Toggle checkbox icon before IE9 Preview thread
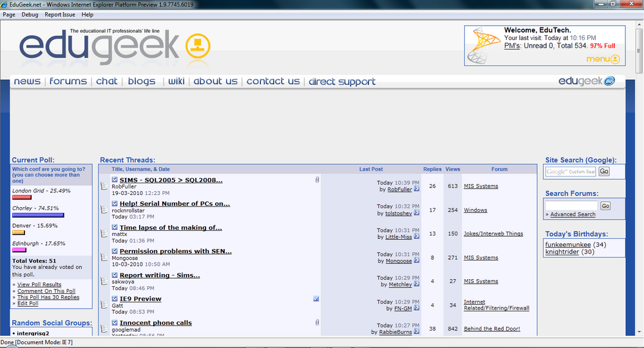 pos(115,298)
